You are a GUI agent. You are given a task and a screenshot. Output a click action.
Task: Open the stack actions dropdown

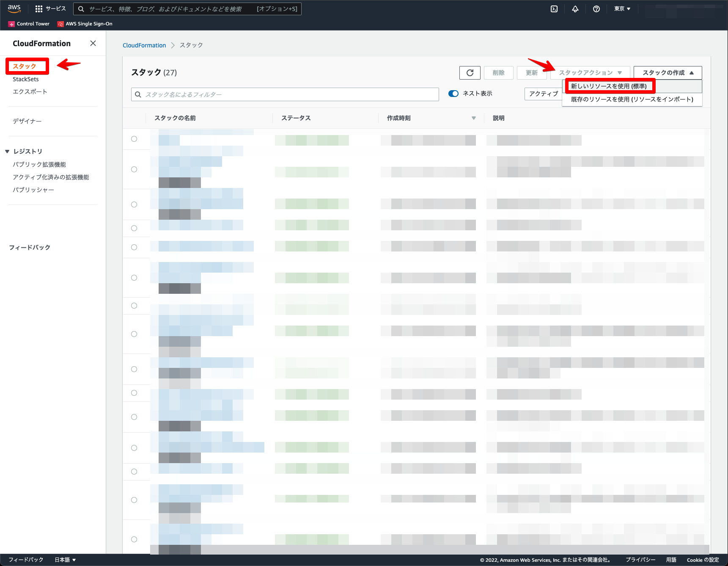click(x=590, y=73)
